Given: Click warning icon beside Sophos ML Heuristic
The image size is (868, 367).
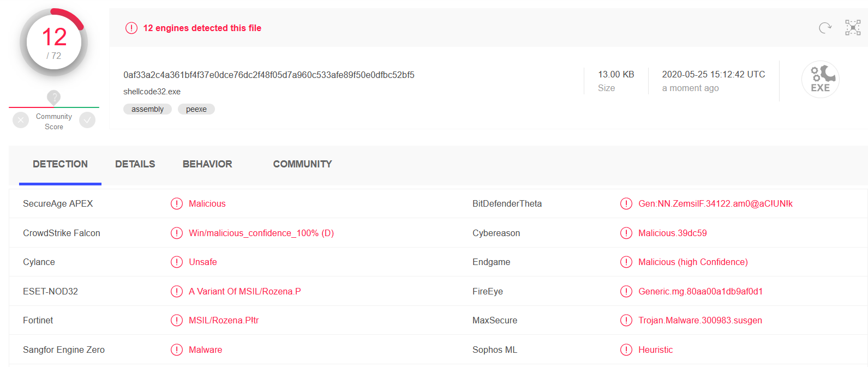Looking at the screenshot, I should click(x=626, y=350).
